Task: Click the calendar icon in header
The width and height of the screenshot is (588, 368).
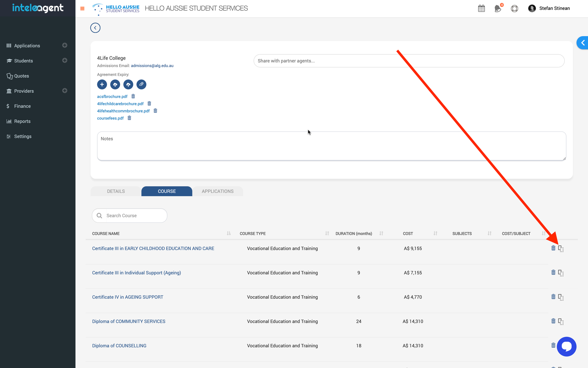Action: click(481, 8)
